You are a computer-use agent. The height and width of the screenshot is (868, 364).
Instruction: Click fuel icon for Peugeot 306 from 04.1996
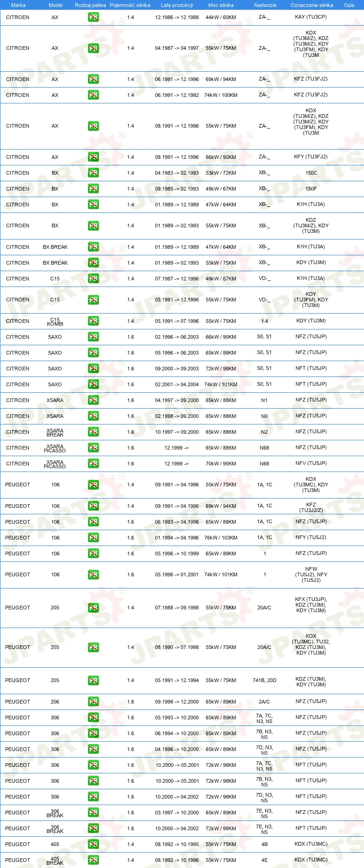tap(93, 749)
